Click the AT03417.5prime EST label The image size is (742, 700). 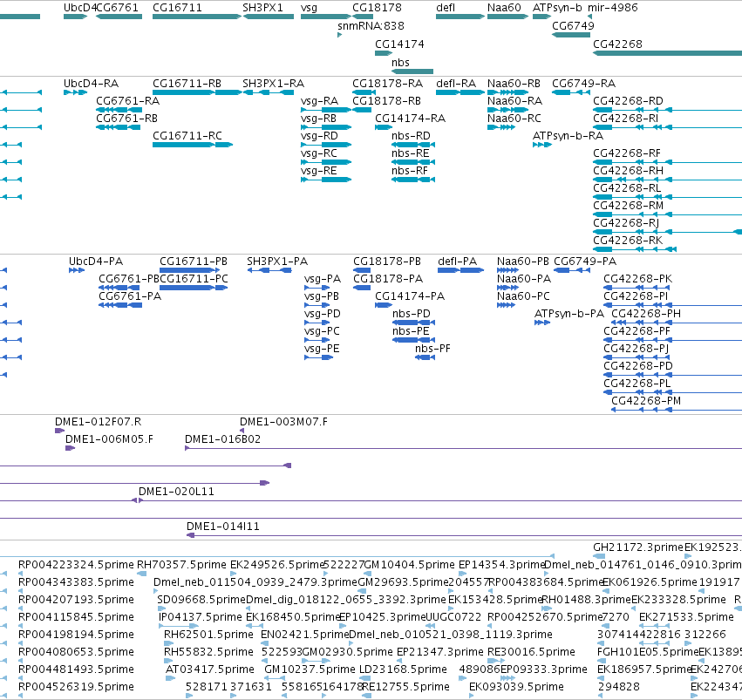coord(209,669)
